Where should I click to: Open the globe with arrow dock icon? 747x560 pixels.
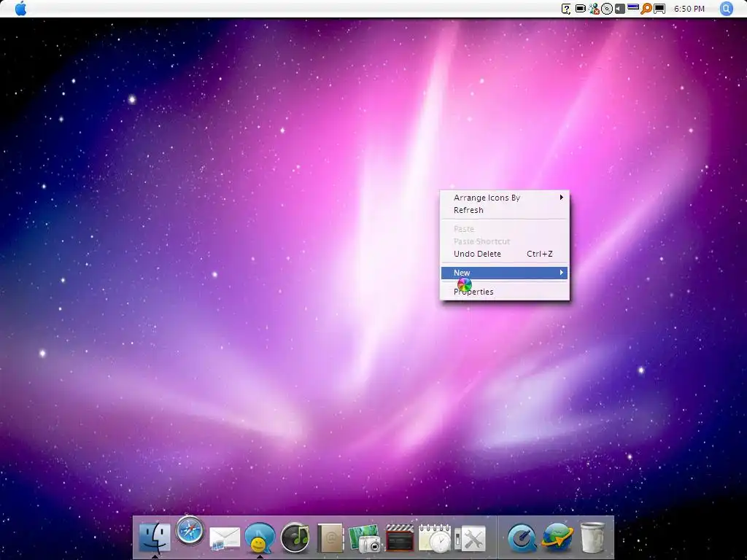point(557,537)
